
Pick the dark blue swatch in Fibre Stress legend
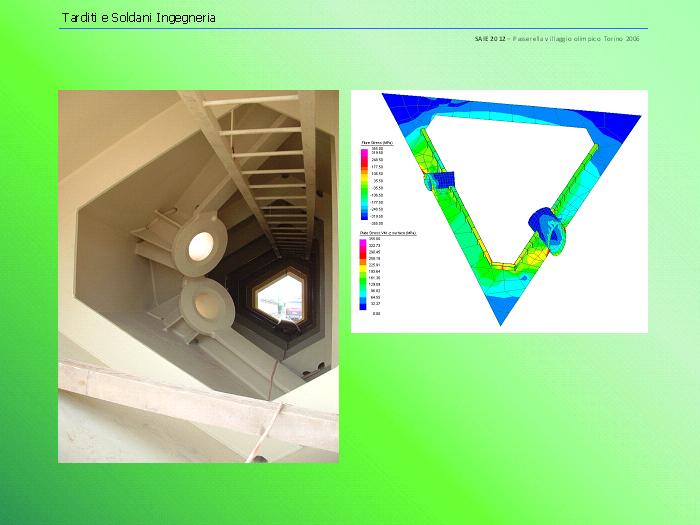point(364,217)
